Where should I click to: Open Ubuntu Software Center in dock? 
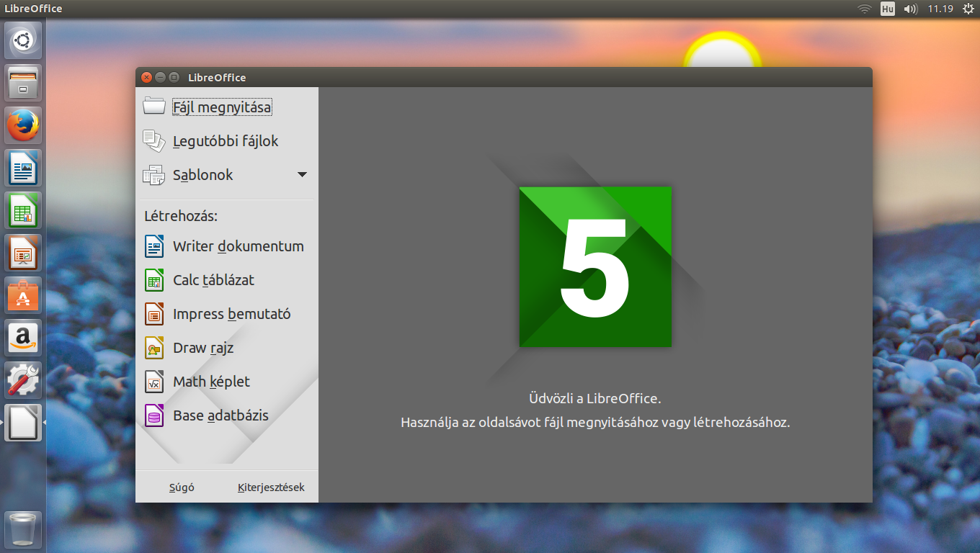coord(23,295)
